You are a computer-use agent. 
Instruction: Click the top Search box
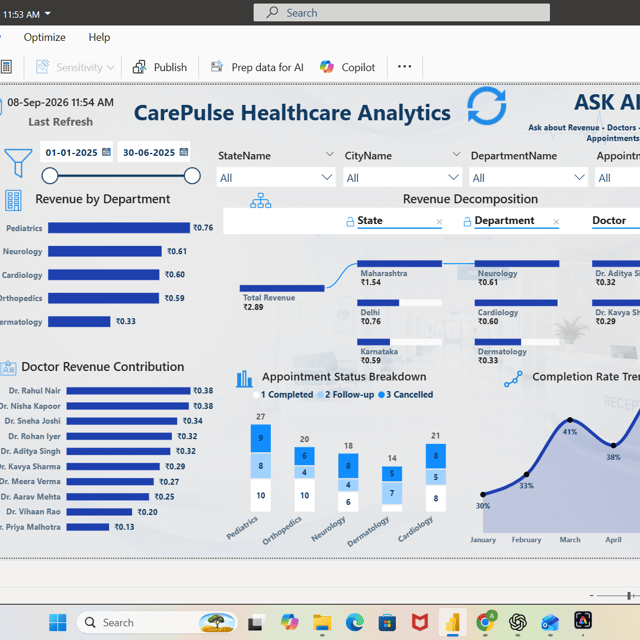pyautogui.click(x=402, y=13)
